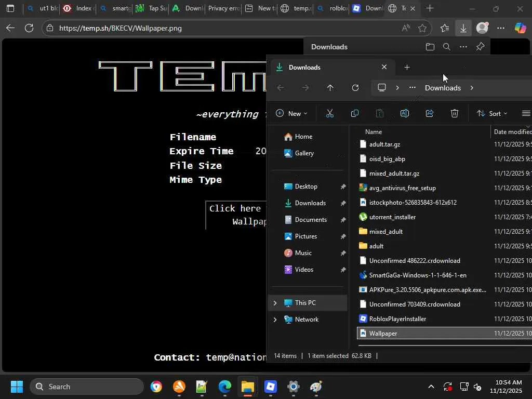Click the Read aloud icon in address bar
The width and height of the screenshot is (532, 399).
click(x=406, y=28)
